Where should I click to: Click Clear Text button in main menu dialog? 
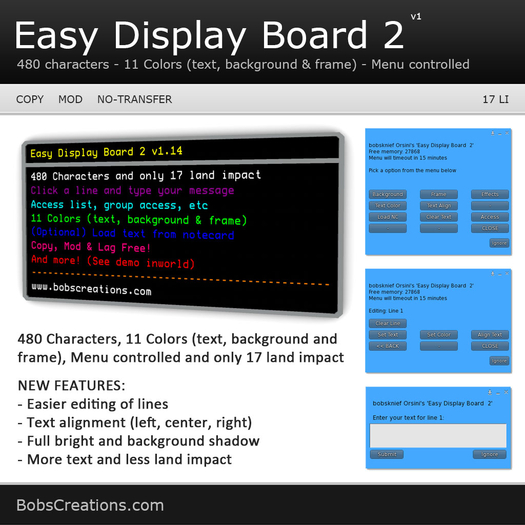(439, 217)
